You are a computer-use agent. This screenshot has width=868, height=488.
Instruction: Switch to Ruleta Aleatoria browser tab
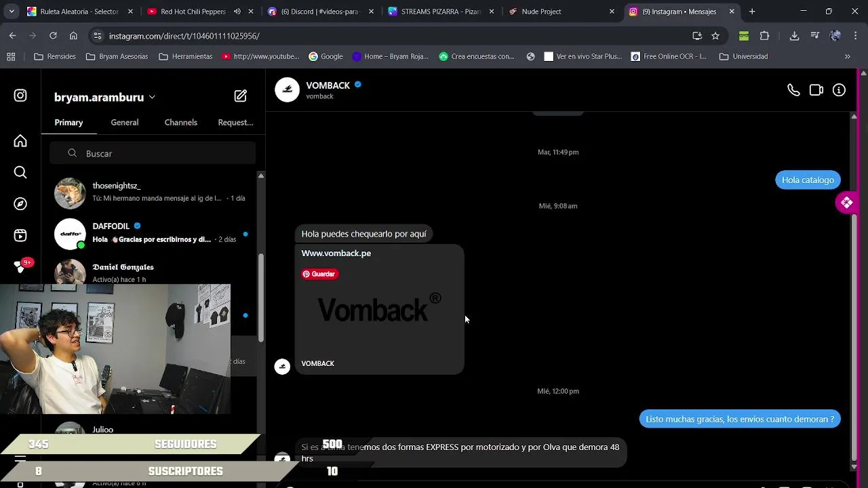tap(79, 12)
